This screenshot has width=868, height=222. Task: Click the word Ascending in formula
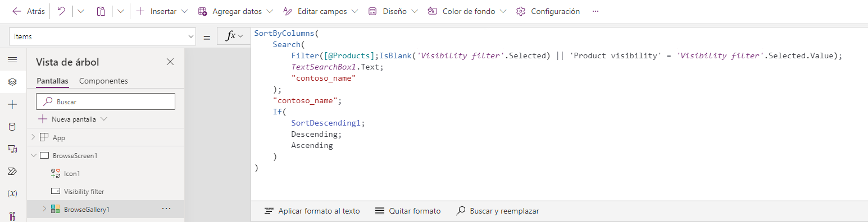[312, 145]
